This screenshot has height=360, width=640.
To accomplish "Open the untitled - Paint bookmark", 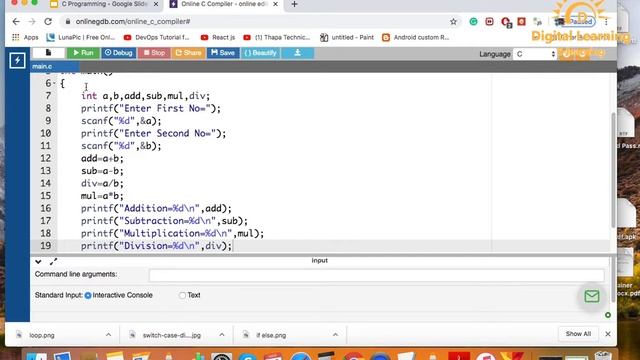I will coord(347,38).
